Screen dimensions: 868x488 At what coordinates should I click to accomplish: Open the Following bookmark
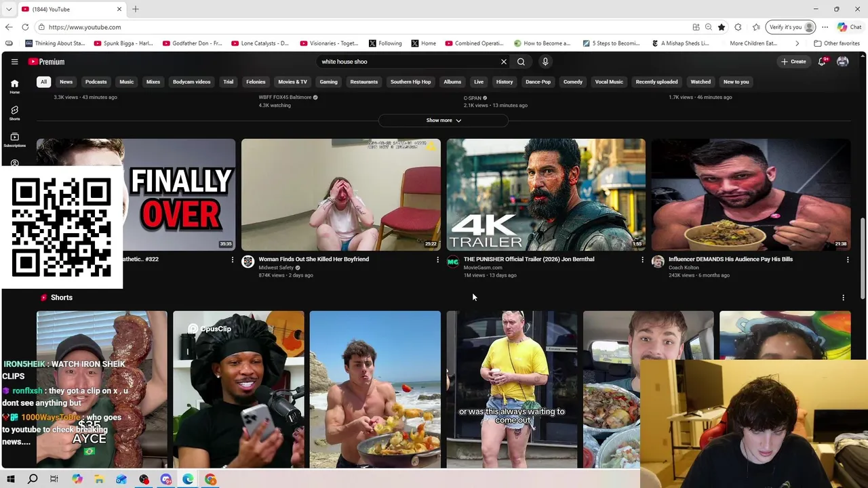pyautogui.click(x=385, y=43)
